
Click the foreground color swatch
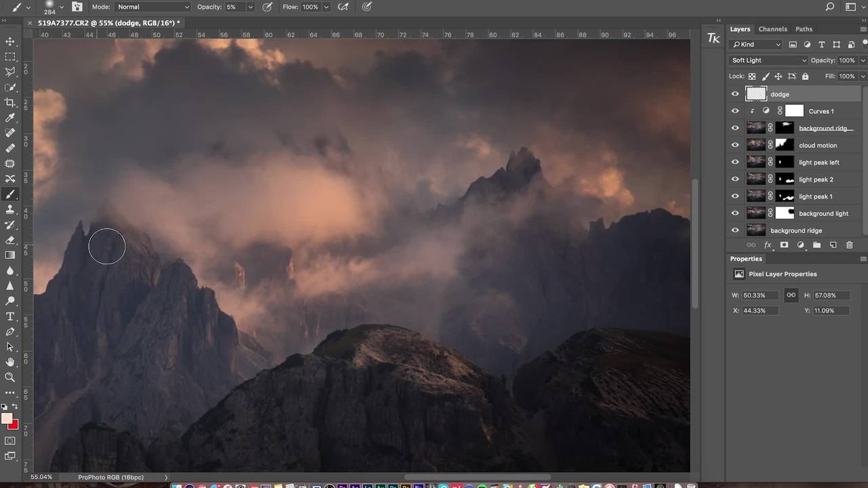tap(7, 419)
